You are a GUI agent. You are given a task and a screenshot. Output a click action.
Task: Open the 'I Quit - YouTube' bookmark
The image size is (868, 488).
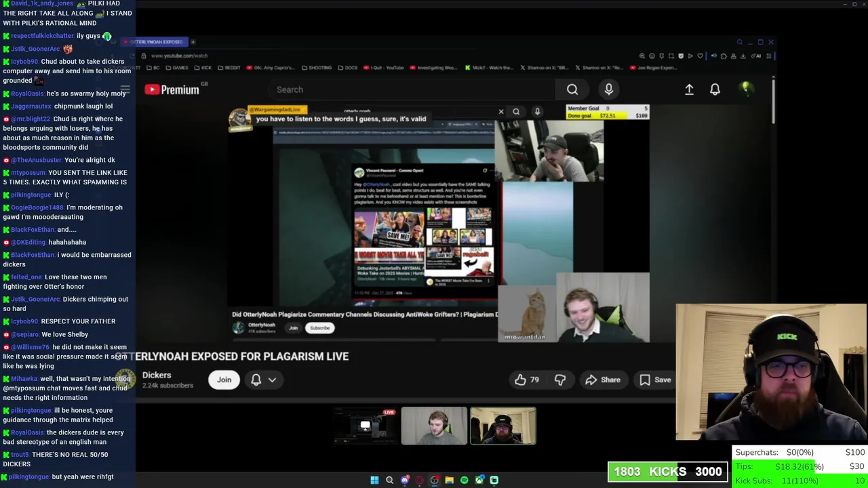(x=384, y=68)
